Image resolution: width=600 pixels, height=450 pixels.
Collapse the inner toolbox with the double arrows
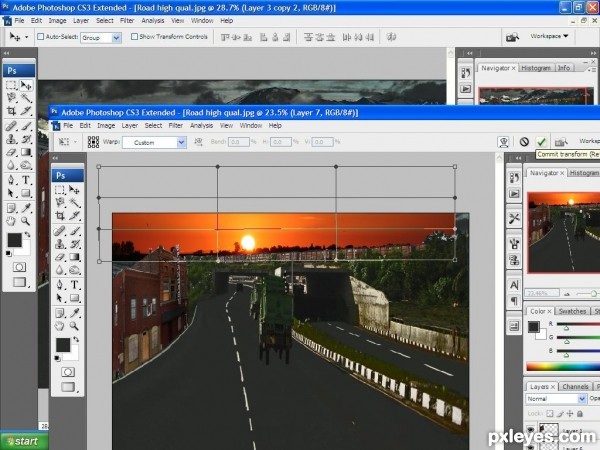pos(55,158)
